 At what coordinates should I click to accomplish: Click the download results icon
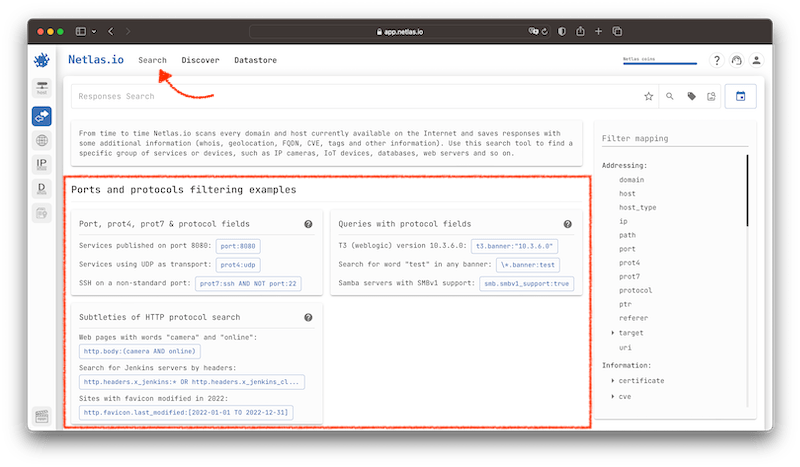711,96
